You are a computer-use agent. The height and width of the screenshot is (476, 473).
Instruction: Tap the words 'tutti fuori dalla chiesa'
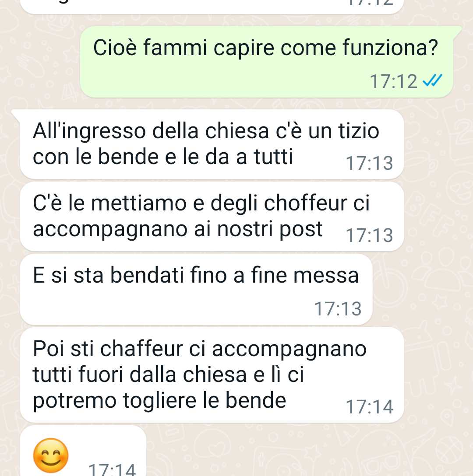tap(140, 374)
